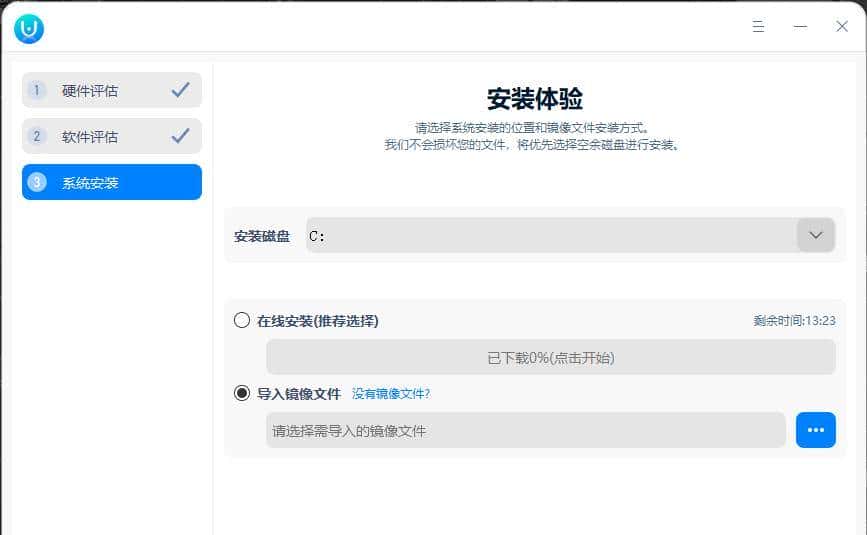The height and width of the screenshot is (535, 867).
Task: Open the hamburger menu in title bar
Action: [758, 26]
